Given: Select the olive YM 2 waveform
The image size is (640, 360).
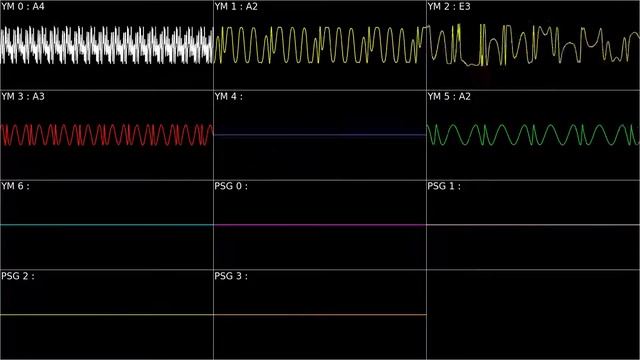Looking at the screenshot, I should click(x=533, y=45).
